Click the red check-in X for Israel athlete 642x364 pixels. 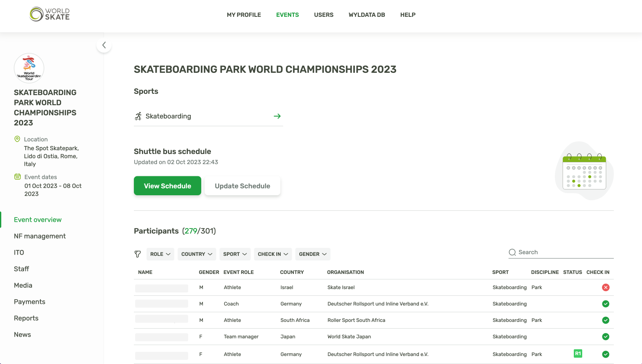[x=605, y=287]
